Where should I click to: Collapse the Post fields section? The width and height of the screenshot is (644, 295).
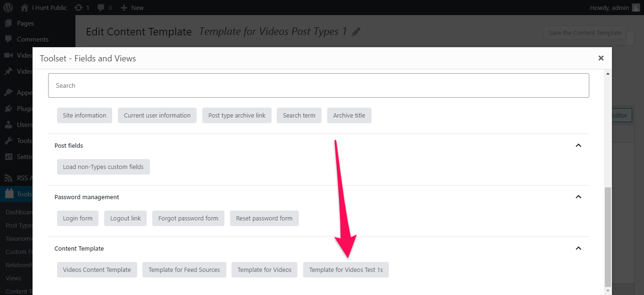click(578, 145)
